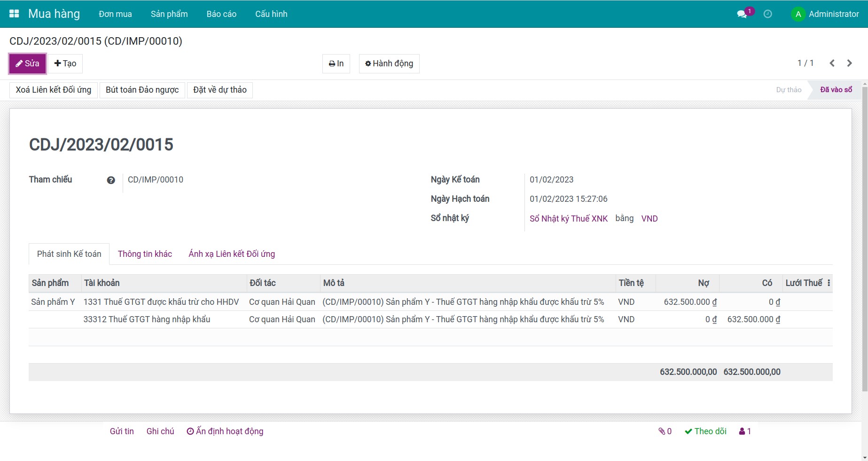Screen dimensions: 868x461
Task: Go to next record arrow
Action: [x=849, y=63]
